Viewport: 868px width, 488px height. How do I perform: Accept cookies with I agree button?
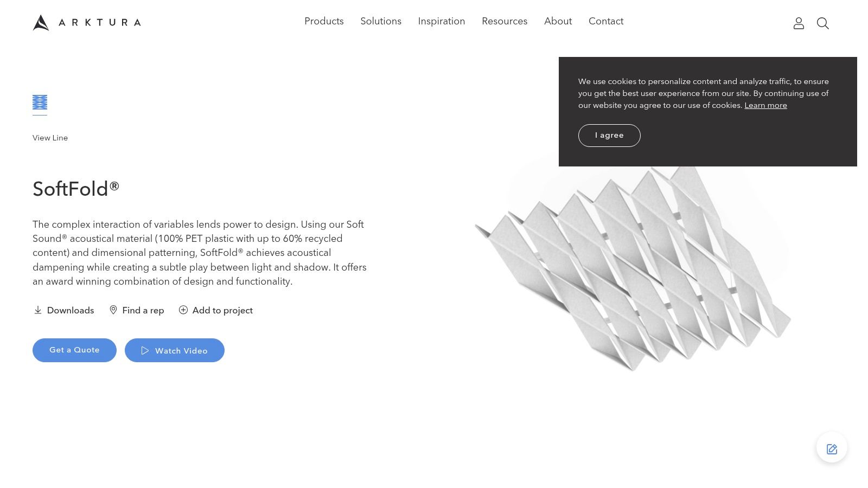[609, 136]
